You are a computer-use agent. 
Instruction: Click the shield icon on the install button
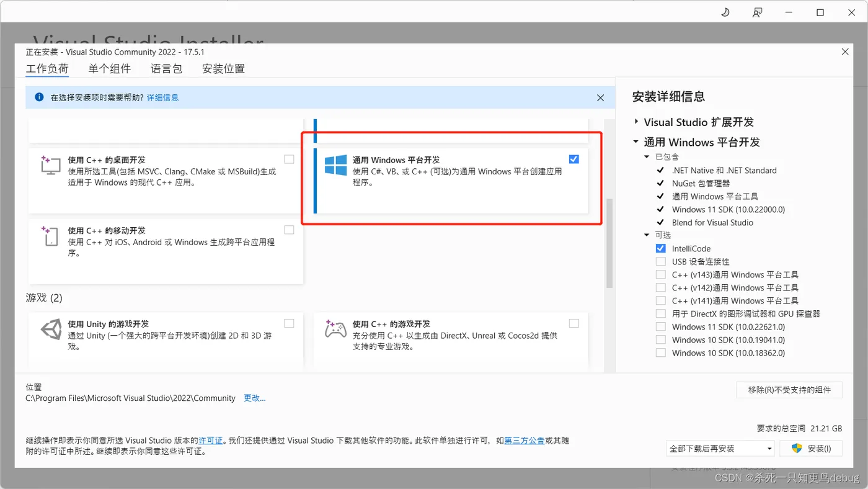point(797,448)
